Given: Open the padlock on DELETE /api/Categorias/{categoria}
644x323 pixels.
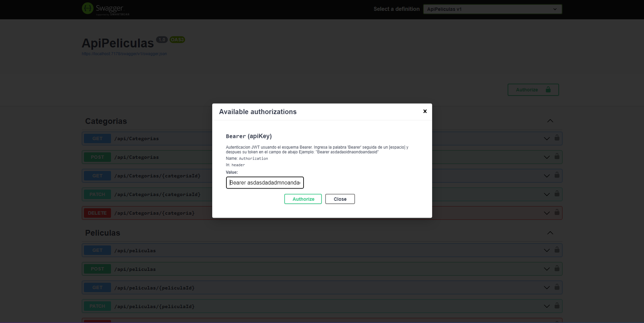Looking at the screenshot, I should [557, 213].
